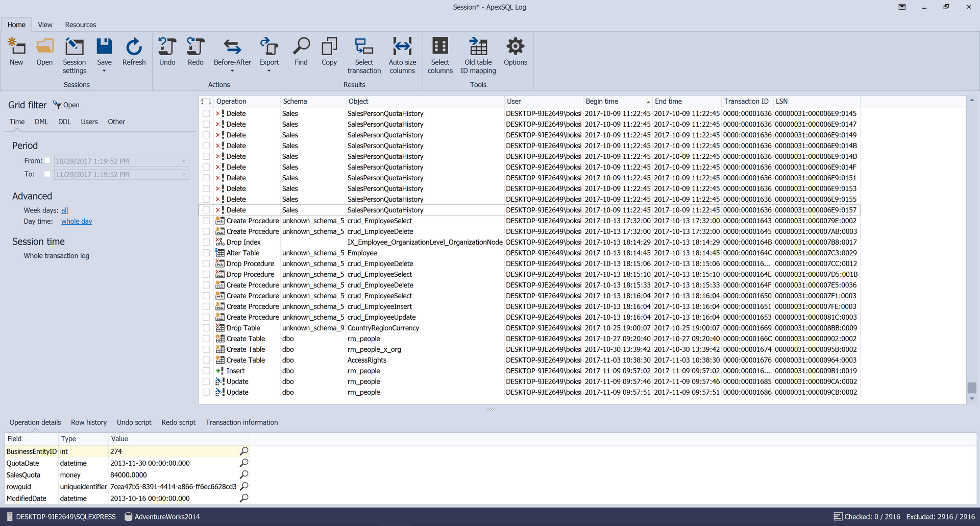Open the Row history tab
This screenshot has height=526, width=980.
click(x=89, y=422)
